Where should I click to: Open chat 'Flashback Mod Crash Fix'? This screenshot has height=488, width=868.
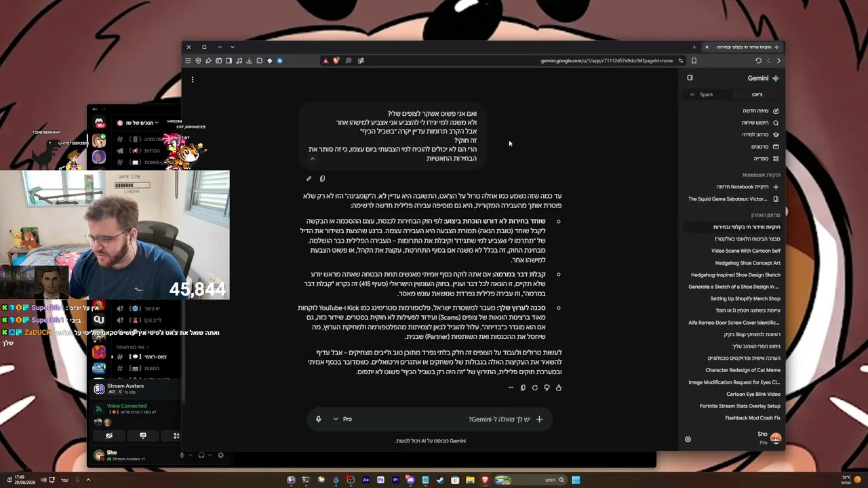point(753,418)
